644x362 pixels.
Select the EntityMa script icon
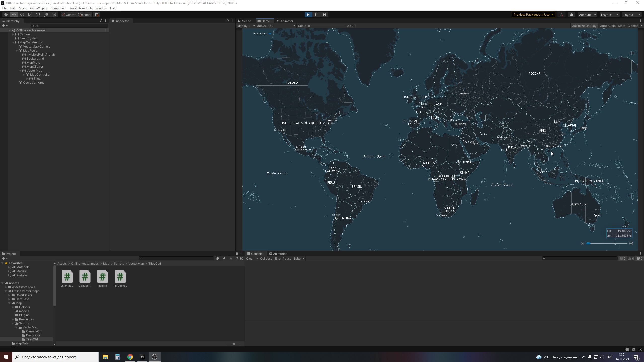(x=67, y=276)
